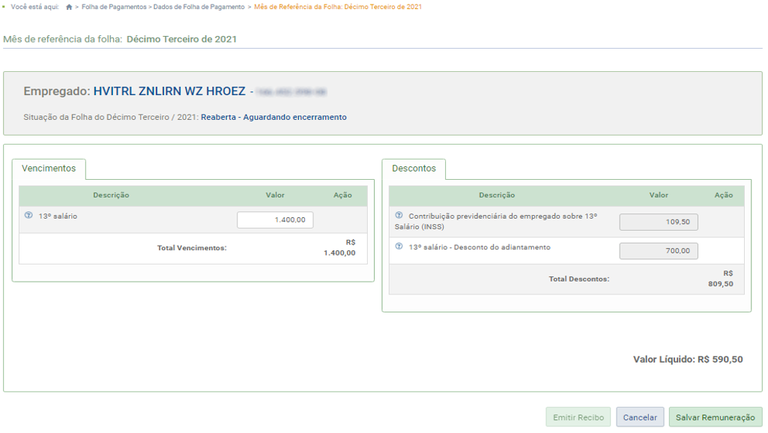Focus the 13º salário value field 1.400,00
This screenshot has width=768, height=433.
tap(275, 220)
